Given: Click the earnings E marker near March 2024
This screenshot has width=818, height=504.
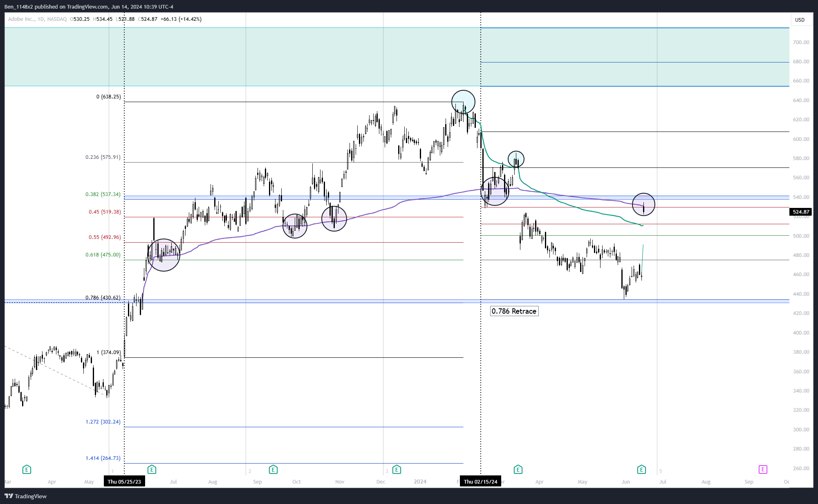Looking at the screenshot, I should point(518,469).
